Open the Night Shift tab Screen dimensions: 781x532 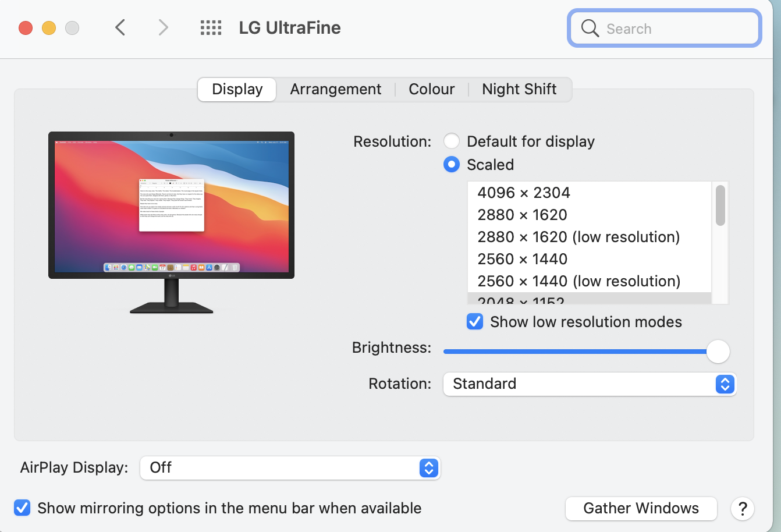click(519, 90)
